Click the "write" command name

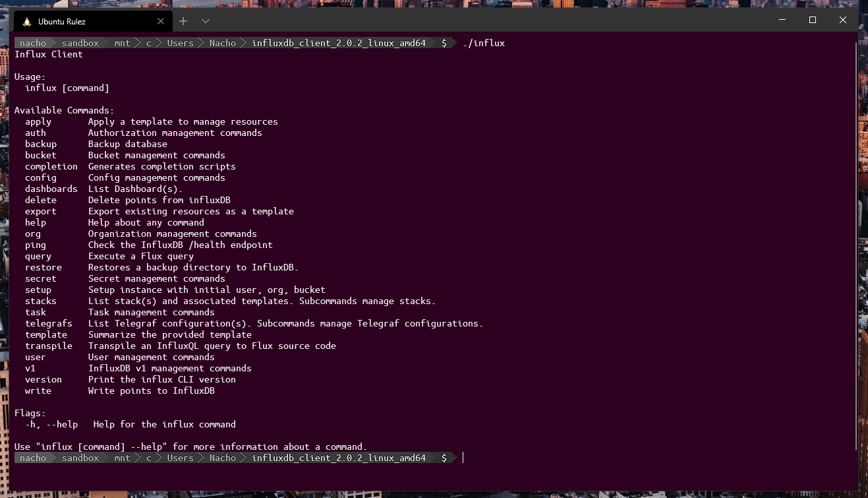click(38, 391)
